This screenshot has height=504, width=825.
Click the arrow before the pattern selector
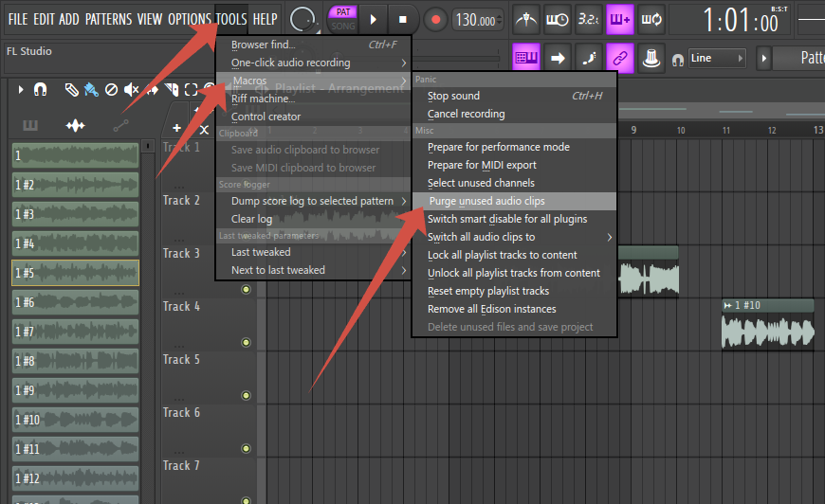pyautogui.click(x=764, y=59)
